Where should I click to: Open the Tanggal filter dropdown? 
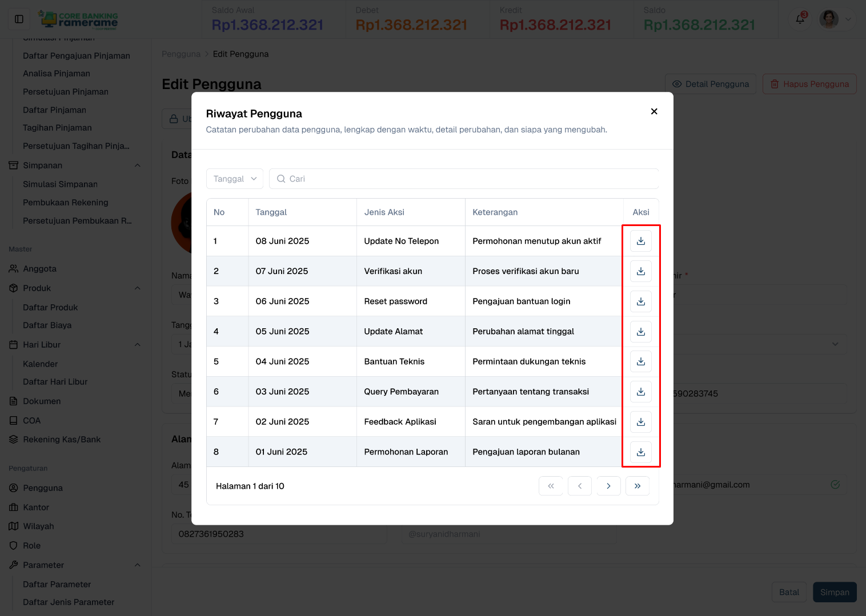(234, 179)
